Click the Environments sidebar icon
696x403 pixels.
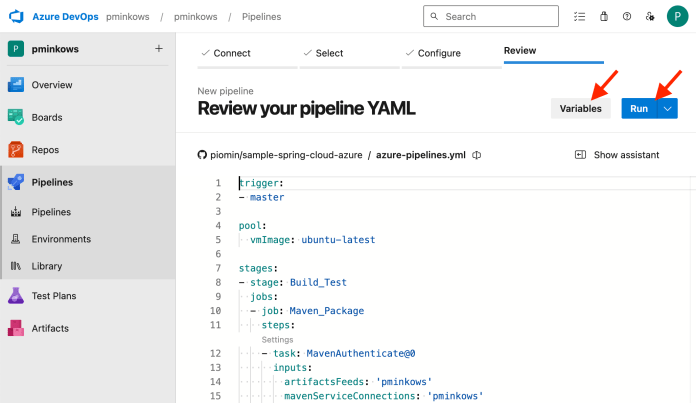click(x=16, y=239)
